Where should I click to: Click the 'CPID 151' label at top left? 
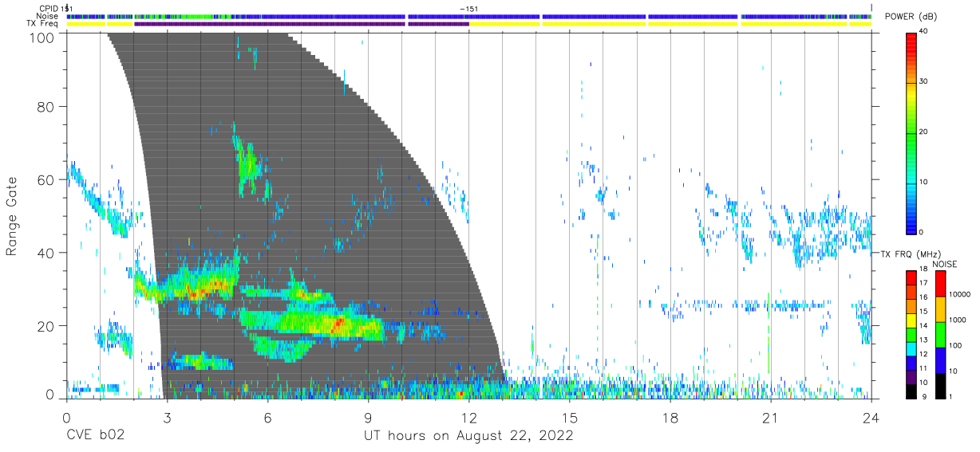click(55, 8)
